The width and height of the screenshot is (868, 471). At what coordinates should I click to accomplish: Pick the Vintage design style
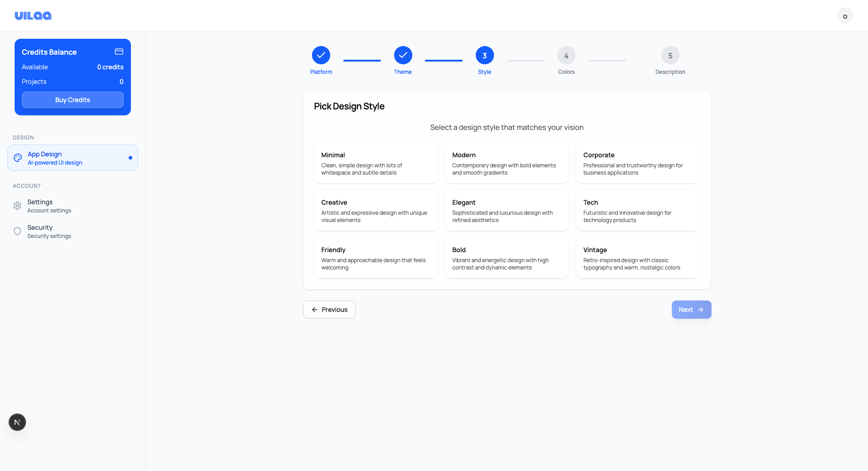click(637, 258)
